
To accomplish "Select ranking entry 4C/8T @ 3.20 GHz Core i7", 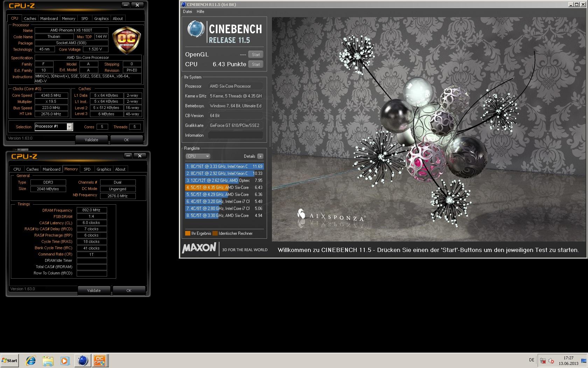I will pos(224,202).
